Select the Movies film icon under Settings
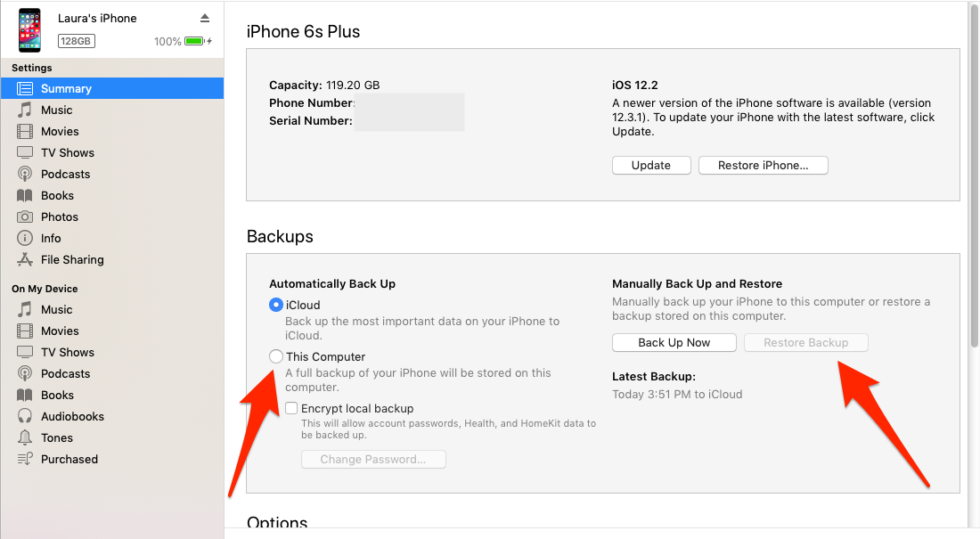The height and width of the screenshot is (539, 980). 25,131
